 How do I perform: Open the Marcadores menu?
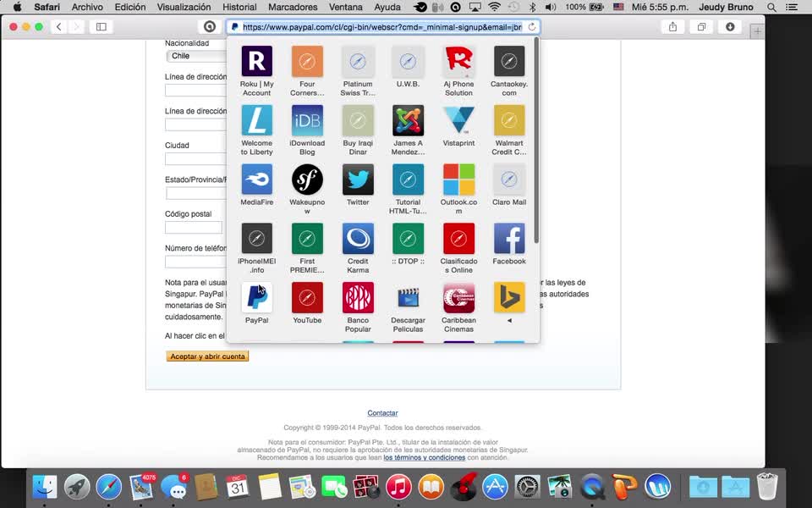tap(293, 8)
